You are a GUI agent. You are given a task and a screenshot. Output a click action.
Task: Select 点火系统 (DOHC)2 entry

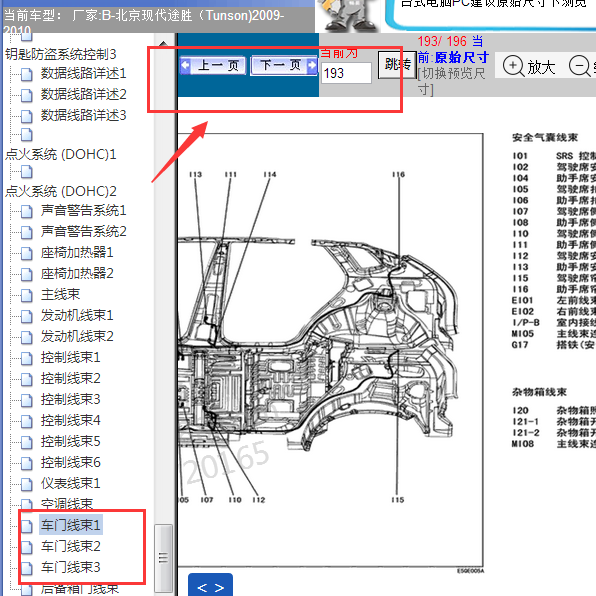click(x=60, y=191)
